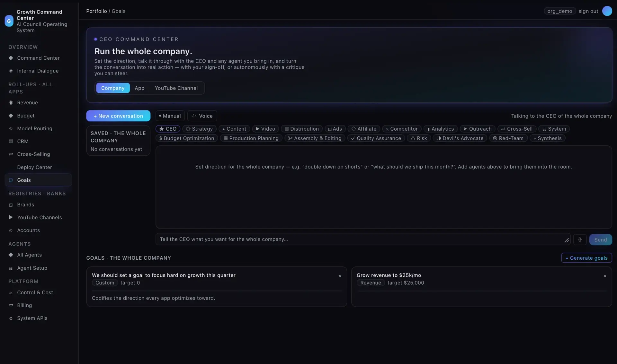Viewport: 617px width, 364px height.
Task: Add the Assembly & Editing agent
Action: [x=315, y=138]
